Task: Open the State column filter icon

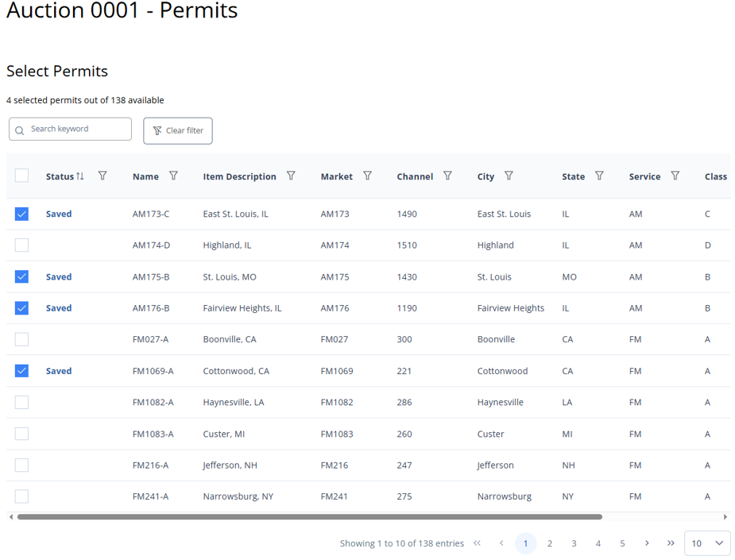Action: tap(599, 176)
